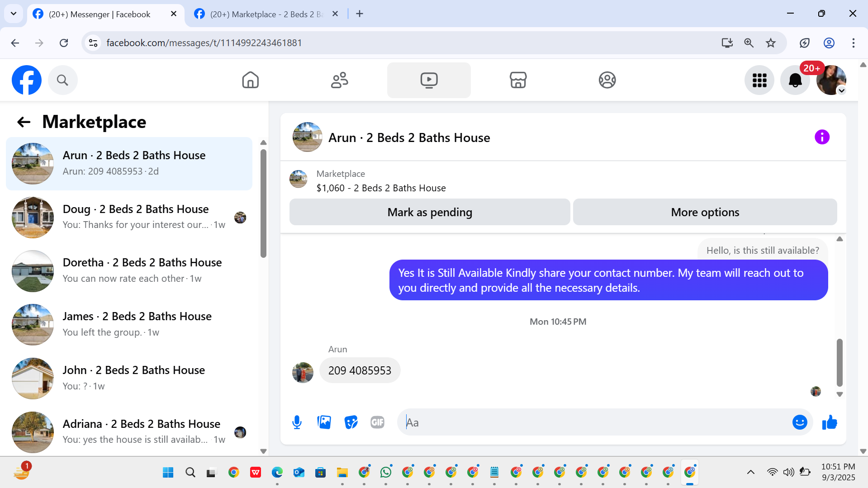Show hidden system tray icons
The image size is (868, 488).
click(x=750, y=473)
